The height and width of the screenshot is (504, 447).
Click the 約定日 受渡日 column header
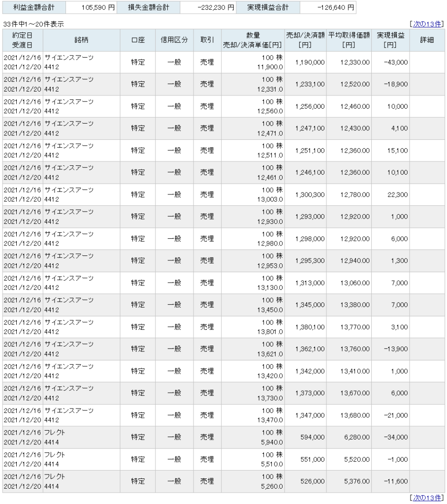23,40
